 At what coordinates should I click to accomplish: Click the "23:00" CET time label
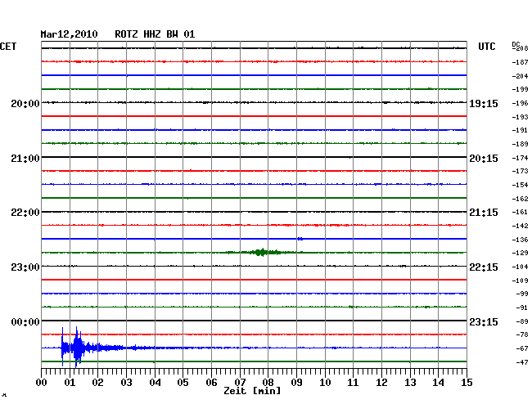25,267
